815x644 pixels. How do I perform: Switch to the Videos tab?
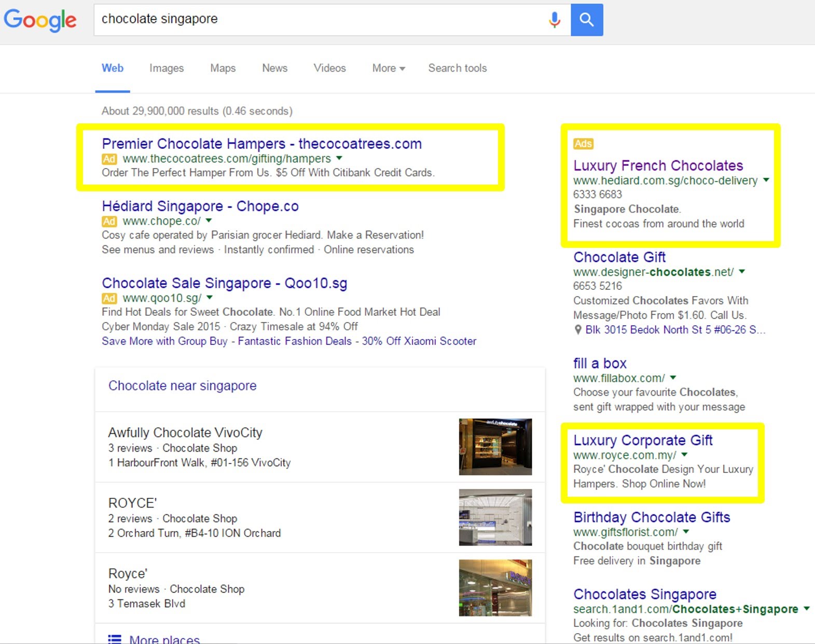pos(330,68)
